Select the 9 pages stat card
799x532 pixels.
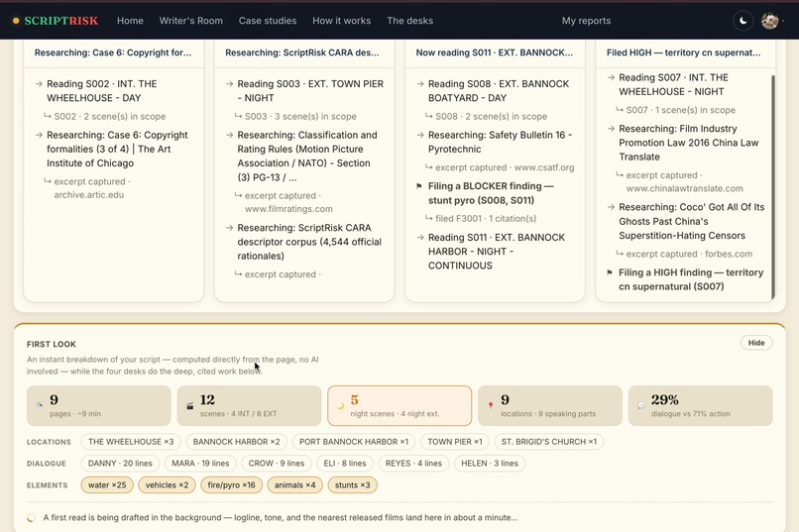[x=99, y=406]
